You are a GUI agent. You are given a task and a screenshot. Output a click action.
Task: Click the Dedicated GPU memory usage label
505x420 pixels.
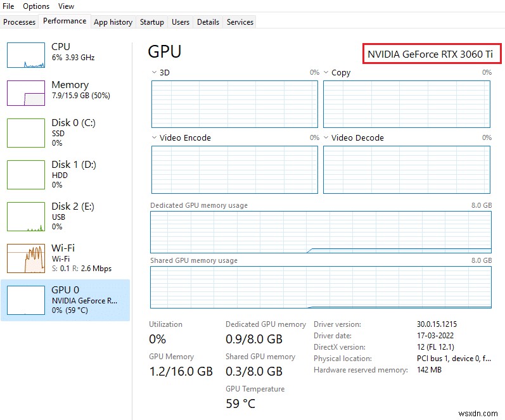point(199,205)
